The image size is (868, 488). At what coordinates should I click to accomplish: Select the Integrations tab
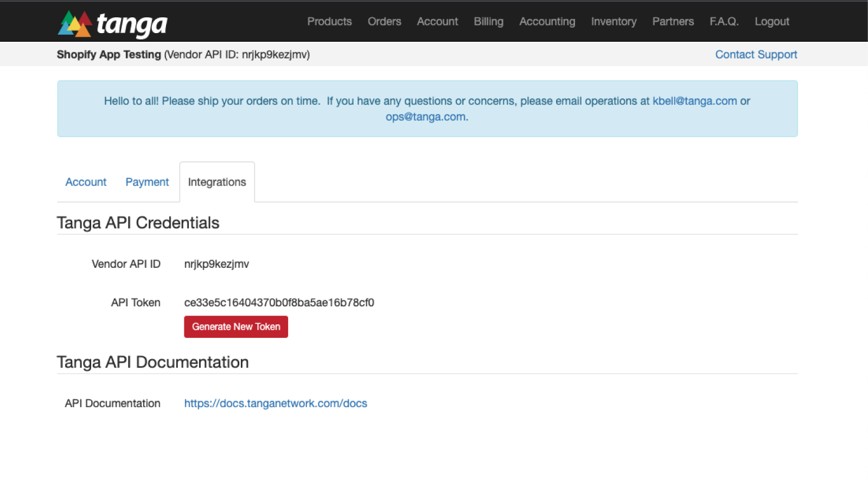pyautogui.click(x=217, y=182)
